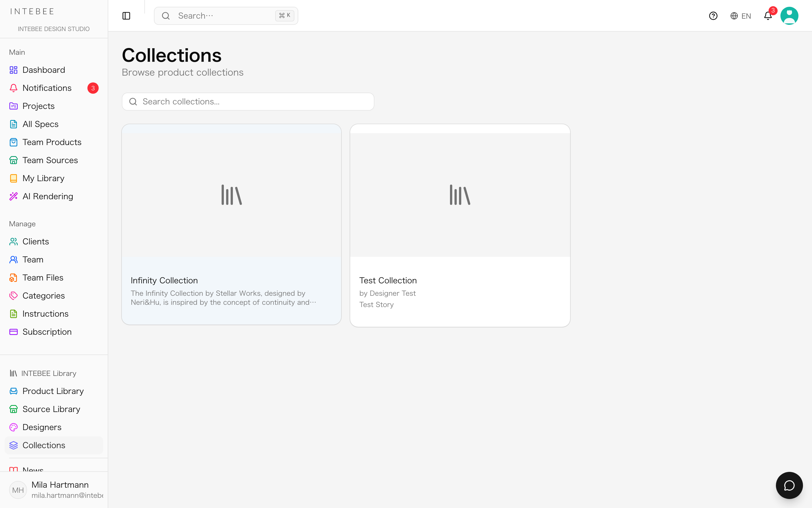Click the global Search field
Viewport: 812px width, 508px height.
pyautogui.click(x=226, y=16)
